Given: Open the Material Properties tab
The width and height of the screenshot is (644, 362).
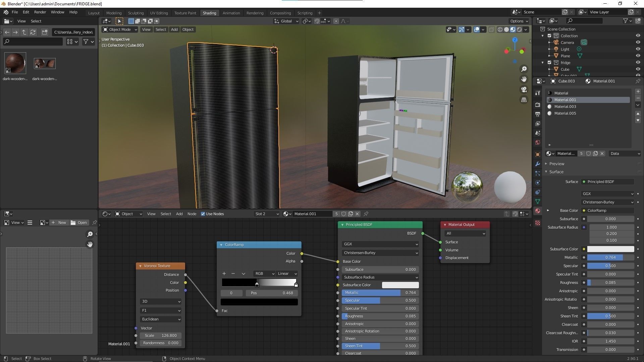Looking at the screenshot, I should click(538, 210).
